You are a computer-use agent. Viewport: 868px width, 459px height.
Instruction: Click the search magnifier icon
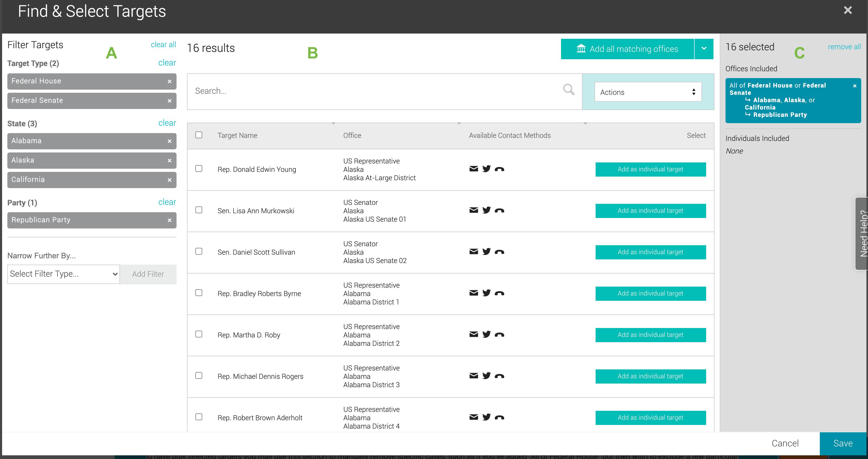click(568, 90)
